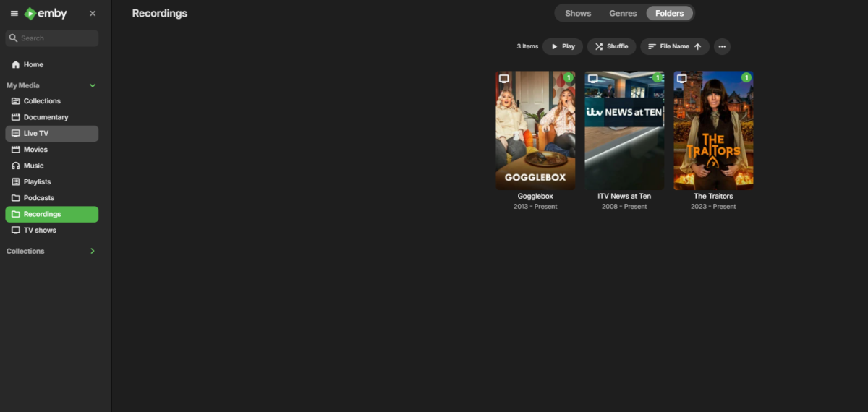
Task: Click the magnifier icon in Search
Action: point(13,38)
